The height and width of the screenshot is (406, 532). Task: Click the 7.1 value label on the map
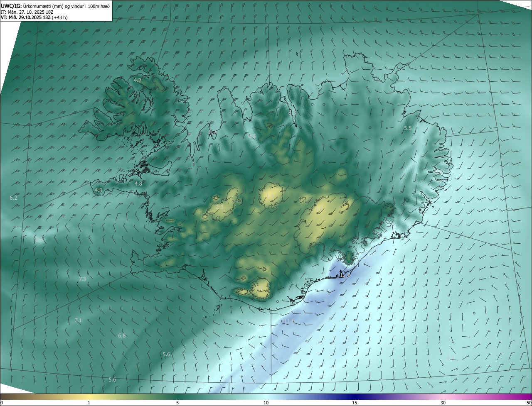click(78, 320)
